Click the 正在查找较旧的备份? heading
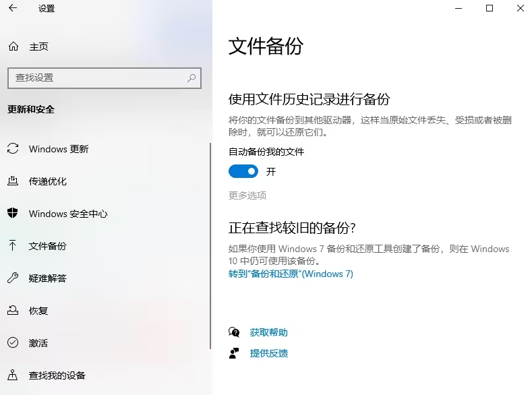 coord(292,228)
